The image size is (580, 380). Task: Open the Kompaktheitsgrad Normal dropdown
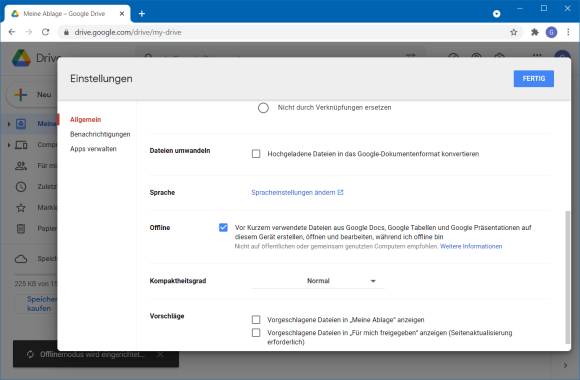pyautogui.click(x=318, y=281)
